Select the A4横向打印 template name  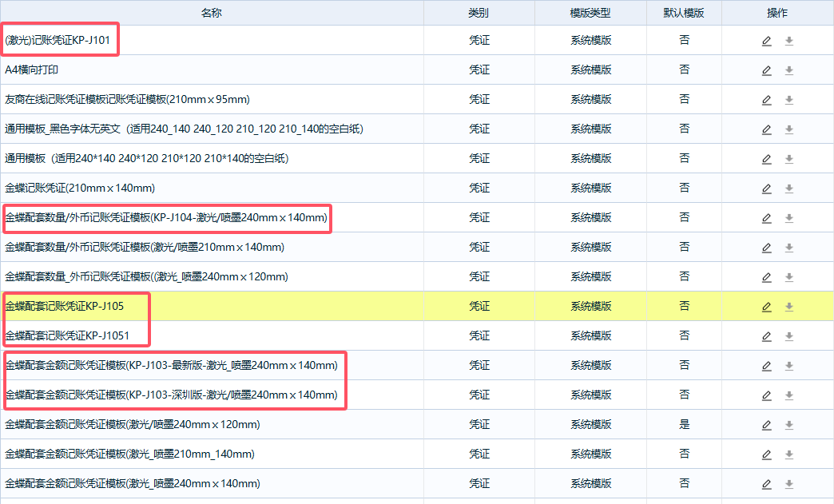32,69
